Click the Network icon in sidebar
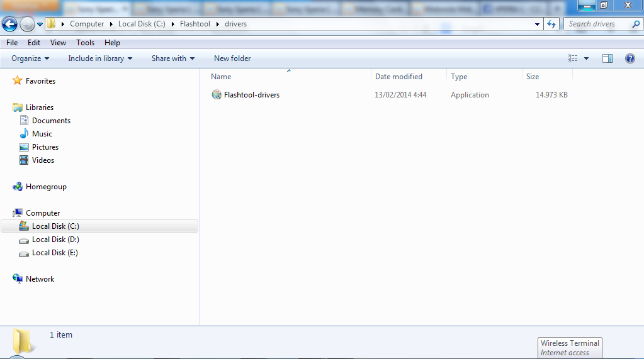Image resolution: width=644 pixels, height=359 pixels. point(17,279)
